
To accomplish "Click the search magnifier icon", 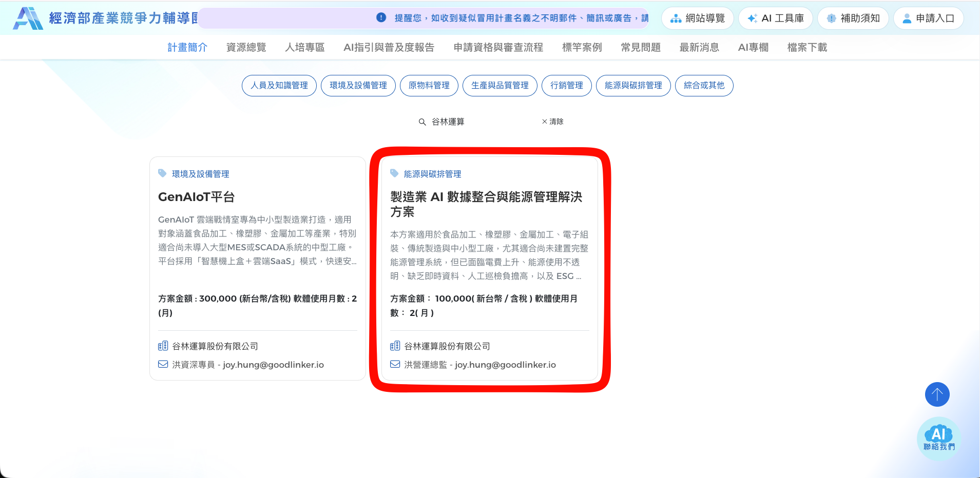I will (x=422, y=122).
